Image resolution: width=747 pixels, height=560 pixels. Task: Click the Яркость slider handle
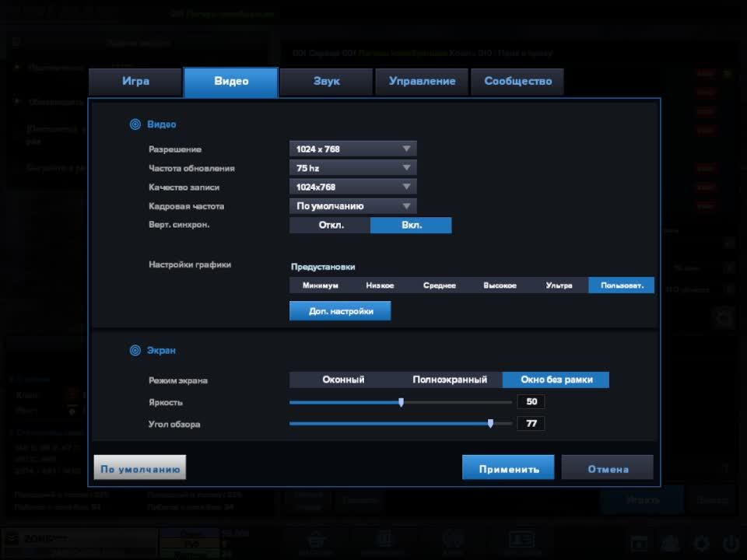402,402
